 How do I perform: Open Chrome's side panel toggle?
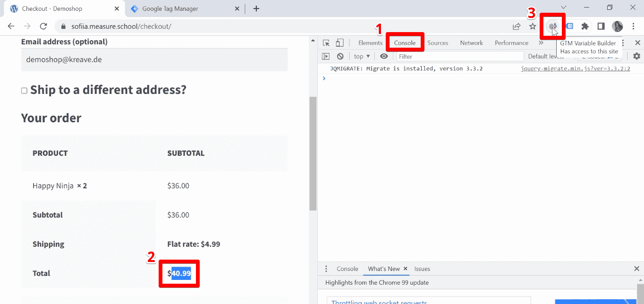[600, 26]
